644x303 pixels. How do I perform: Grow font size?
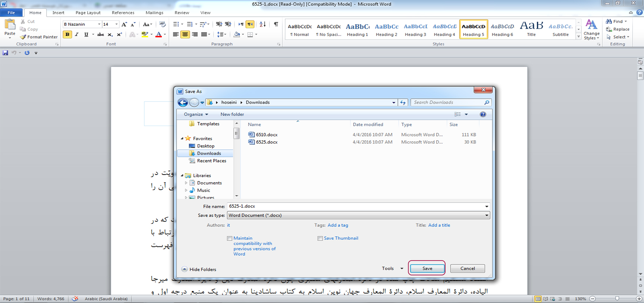click(124, 24)
